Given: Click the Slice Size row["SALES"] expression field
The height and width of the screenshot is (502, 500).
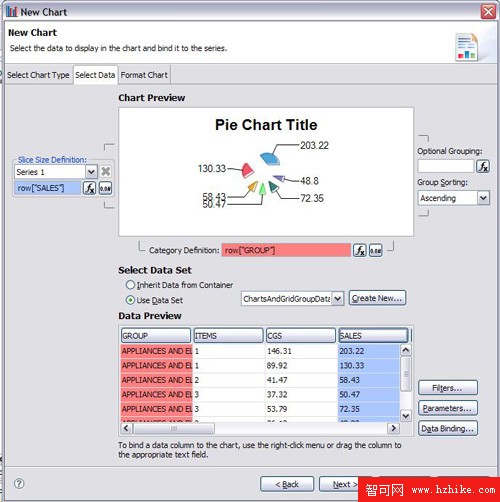Looking at the screenshot, I should pos(48,188).
